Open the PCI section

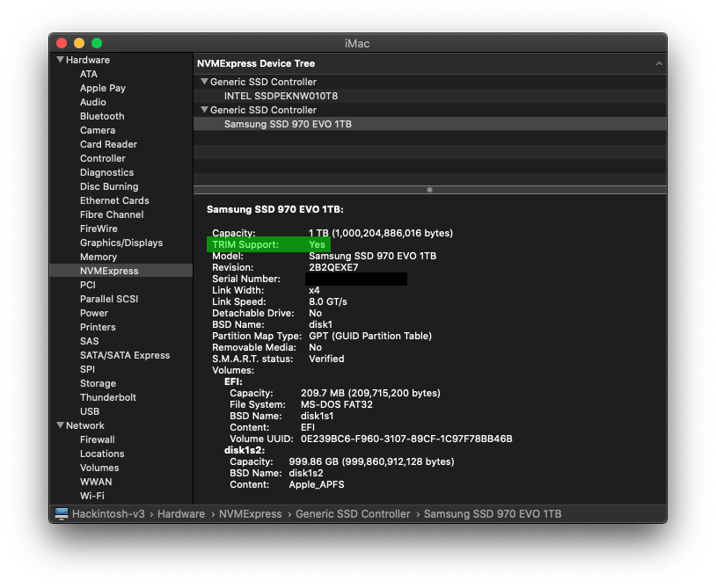tap(88, 285)
